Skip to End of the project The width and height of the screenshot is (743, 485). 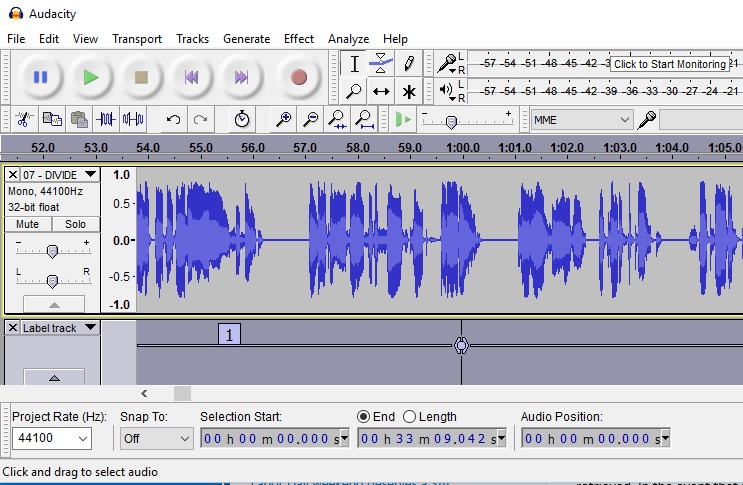click(241, 77)
